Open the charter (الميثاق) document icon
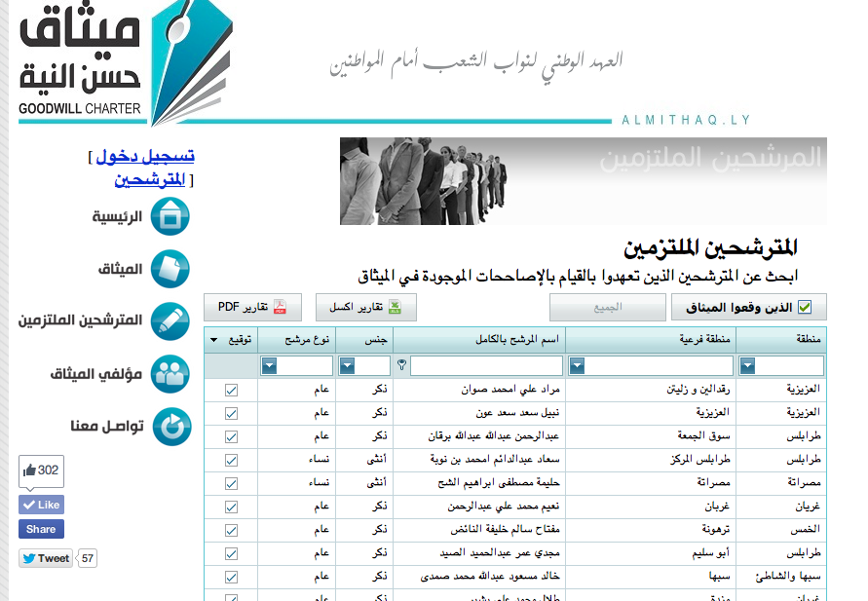 tap(170, 269)
